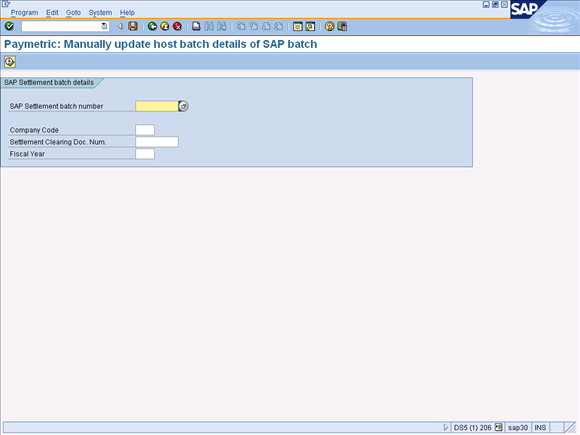Open the Goto menu

pyautogui.click(x=73, y=13)
